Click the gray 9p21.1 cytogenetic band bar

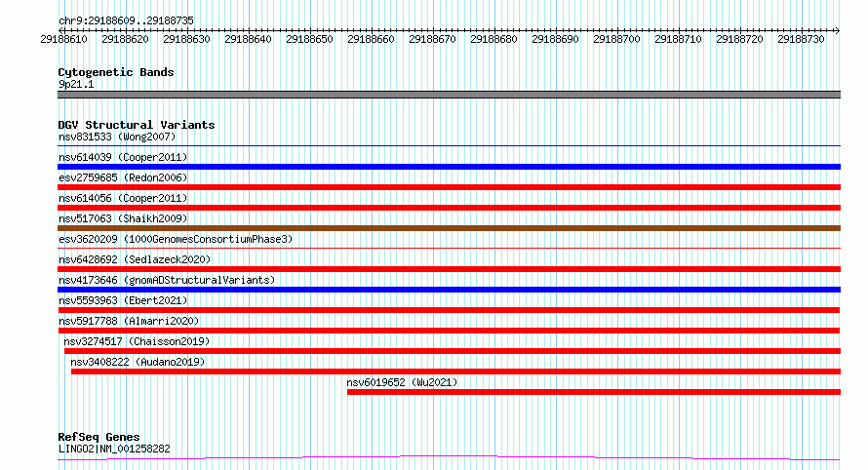coord(449,95)
